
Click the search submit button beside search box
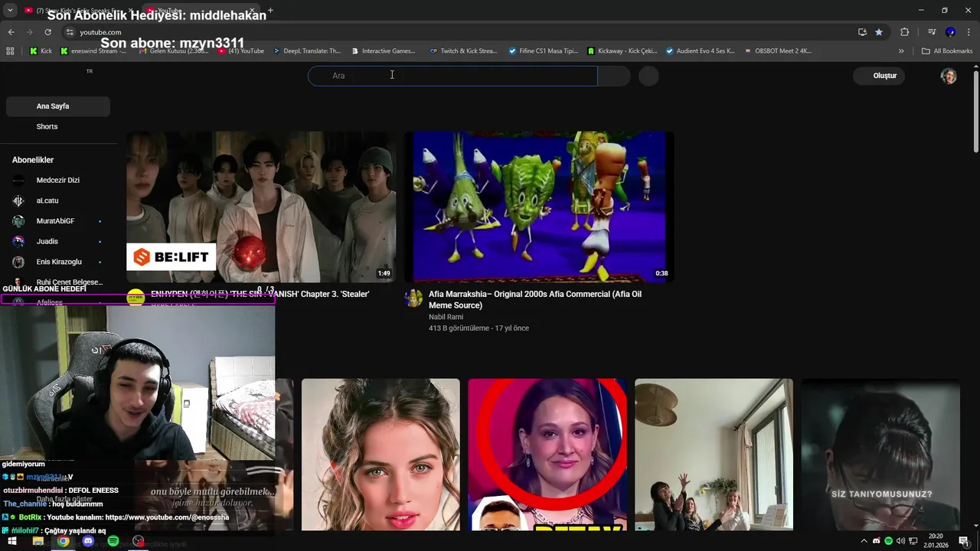pyautogui.click(x=614, y=76)
